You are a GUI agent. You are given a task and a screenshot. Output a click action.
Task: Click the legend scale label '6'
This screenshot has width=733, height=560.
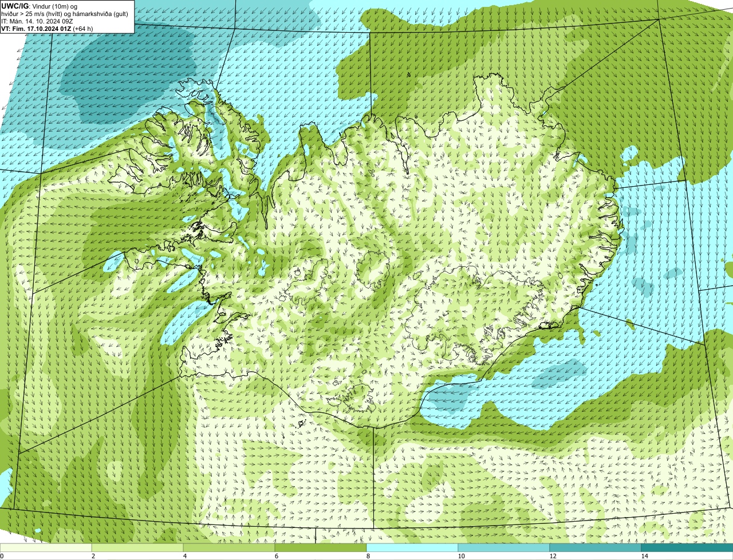(276, 556)
